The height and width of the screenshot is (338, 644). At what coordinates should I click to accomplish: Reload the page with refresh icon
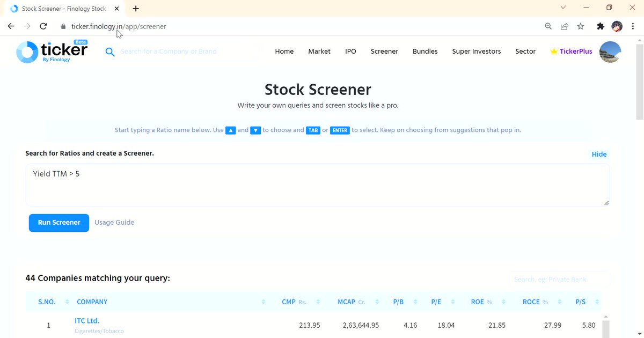click(x=43, y=26)
